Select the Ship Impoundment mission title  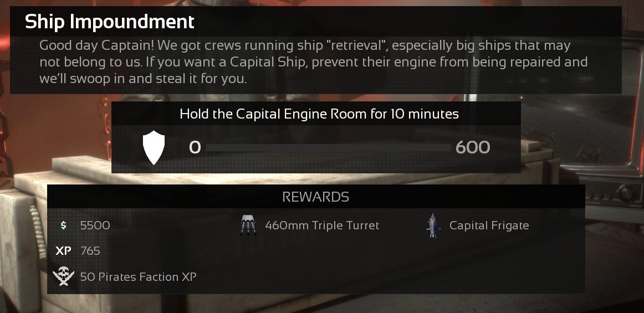(110, 22)
